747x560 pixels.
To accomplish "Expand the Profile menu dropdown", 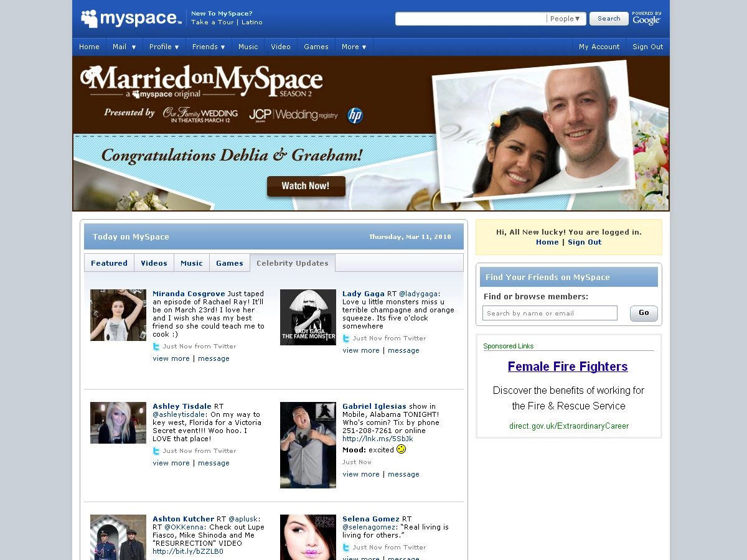I will click(164, 47).
